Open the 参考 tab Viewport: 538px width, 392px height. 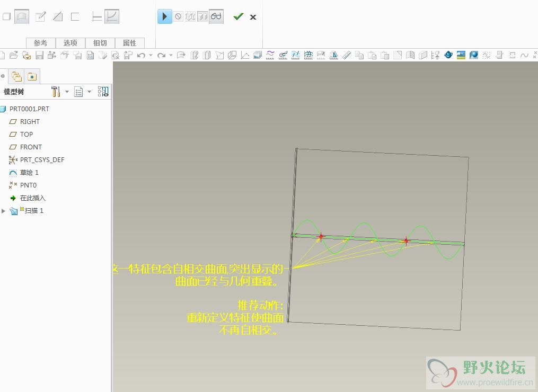(40, 43)
